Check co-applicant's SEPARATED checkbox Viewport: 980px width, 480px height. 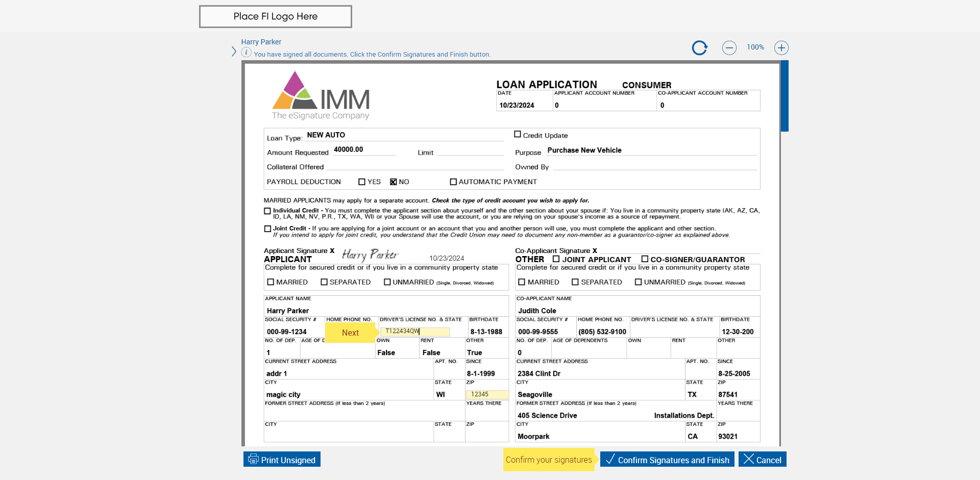[x=575, y=282]
